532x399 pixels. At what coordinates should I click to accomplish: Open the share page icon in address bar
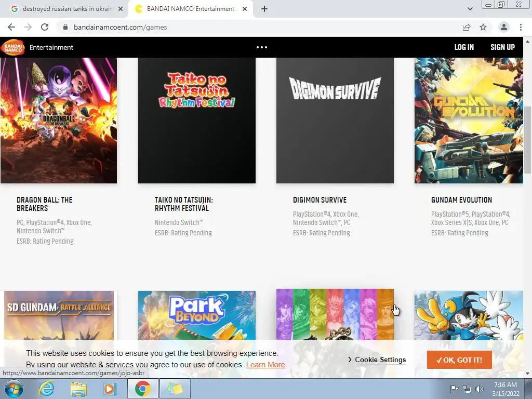(467, 27)
